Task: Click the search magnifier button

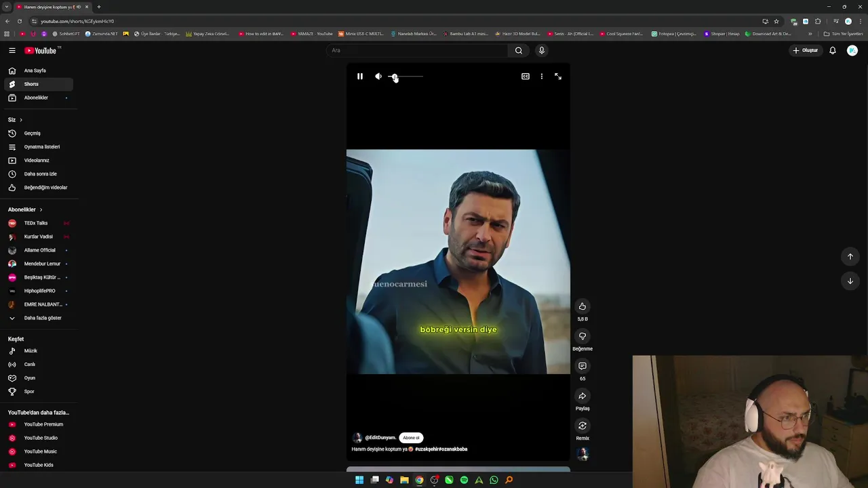Action: point(519,50)
